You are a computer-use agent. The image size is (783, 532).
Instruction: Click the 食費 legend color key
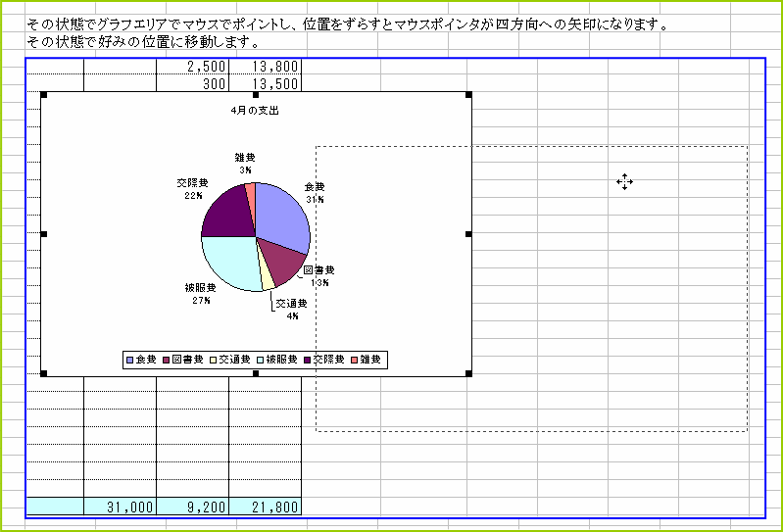point(129,360)
